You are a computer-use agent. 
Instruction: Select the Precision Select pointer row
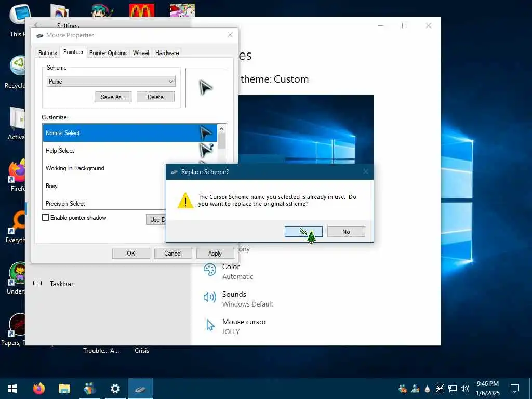click(x=104, y=204)
